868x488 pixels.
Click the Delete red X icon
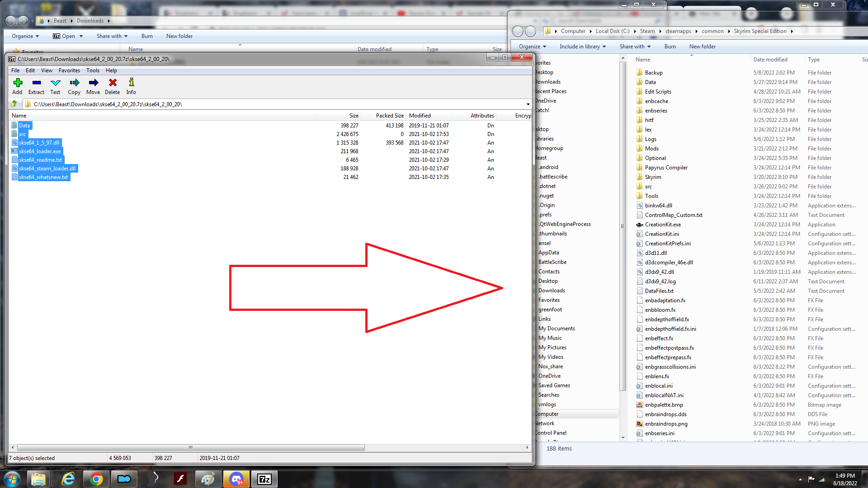coord(113,83)
